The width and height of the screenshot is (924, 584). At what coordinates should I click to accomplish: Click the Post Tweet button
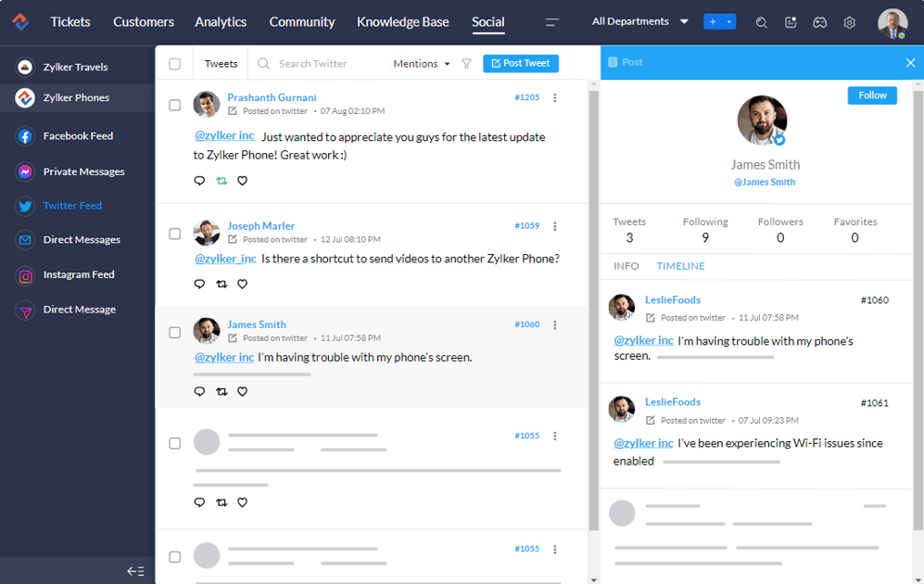click(x=521, y=63)
